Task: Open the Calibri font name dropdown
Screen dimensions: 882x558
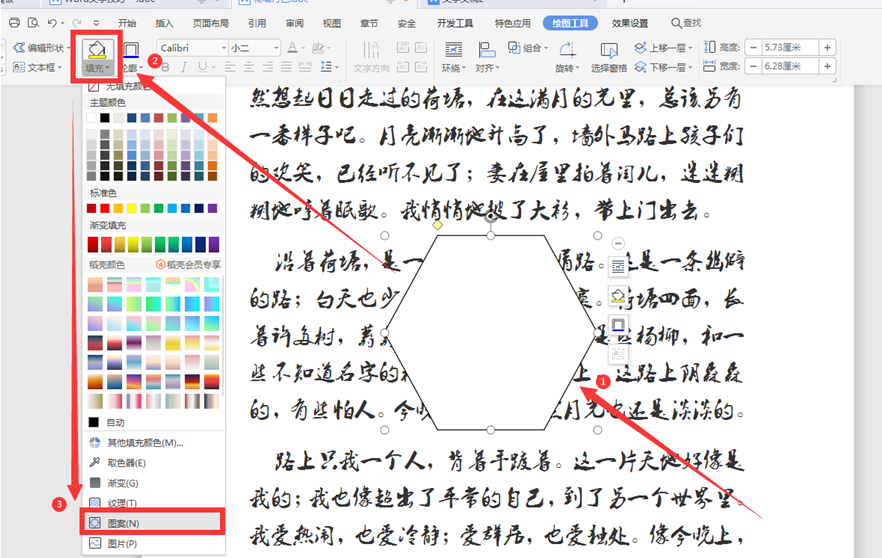Action: 224,48
